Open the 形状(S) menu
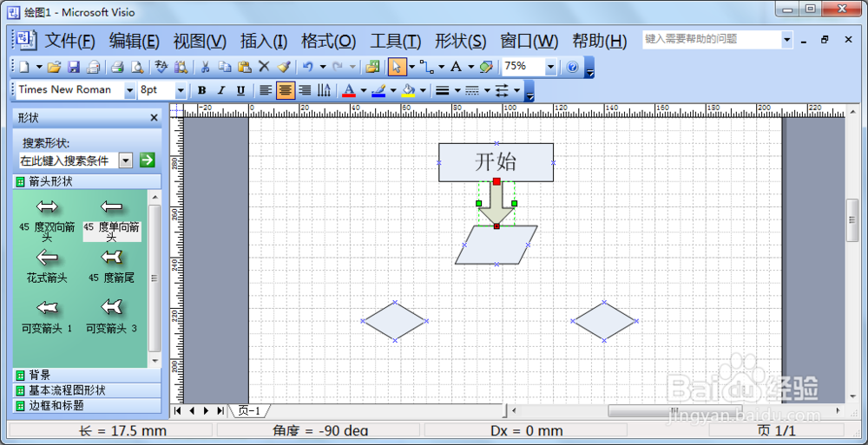This screenshot has height=445, width=868. pyautogui.click(x=461, y=41)
